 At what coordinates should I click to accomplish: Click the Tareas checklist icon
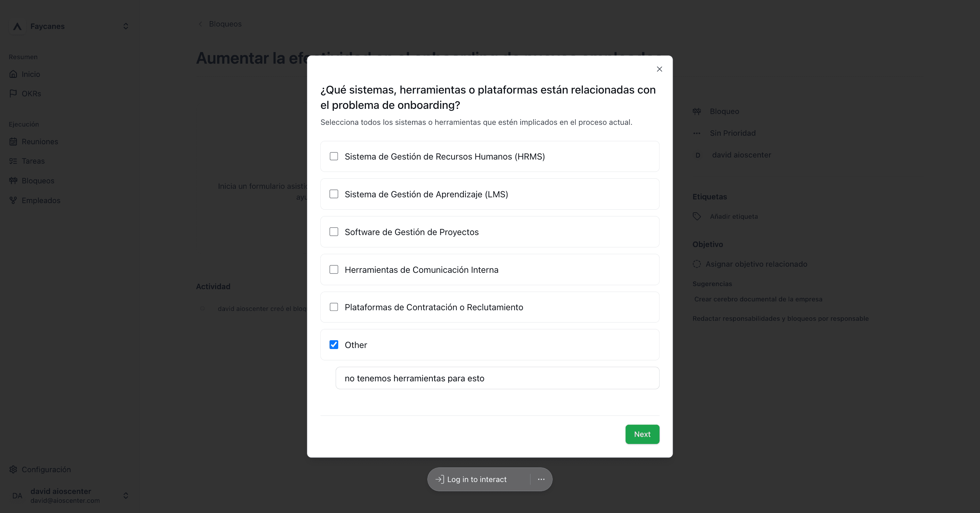coord(13,161)
